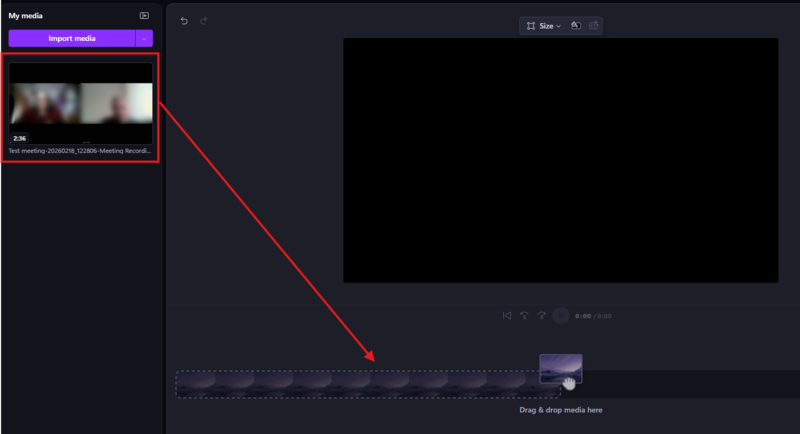Undo the last action
The width and height of the screenshot is (800, 434).
click(x=184, y=21)
